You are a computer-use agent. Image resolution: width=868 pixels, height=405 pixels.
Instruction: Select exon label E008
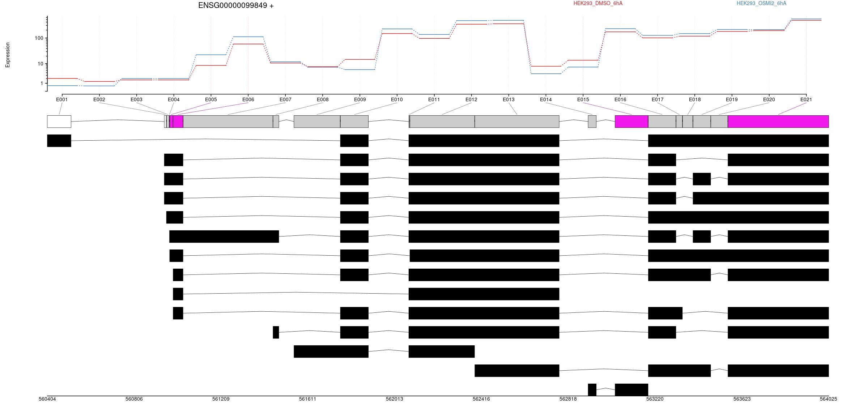pos(323,99)
